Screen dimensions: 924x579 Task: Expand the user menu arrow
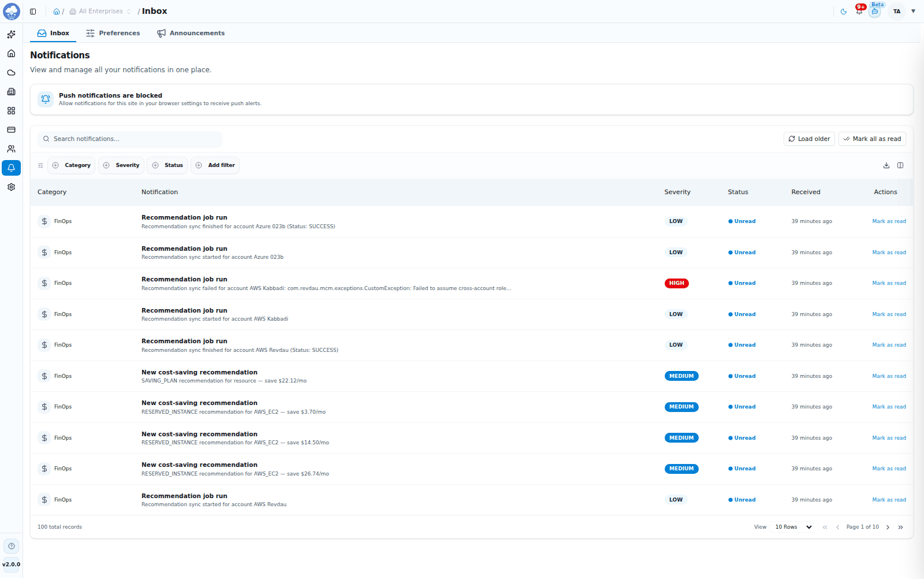pos(913,12)
